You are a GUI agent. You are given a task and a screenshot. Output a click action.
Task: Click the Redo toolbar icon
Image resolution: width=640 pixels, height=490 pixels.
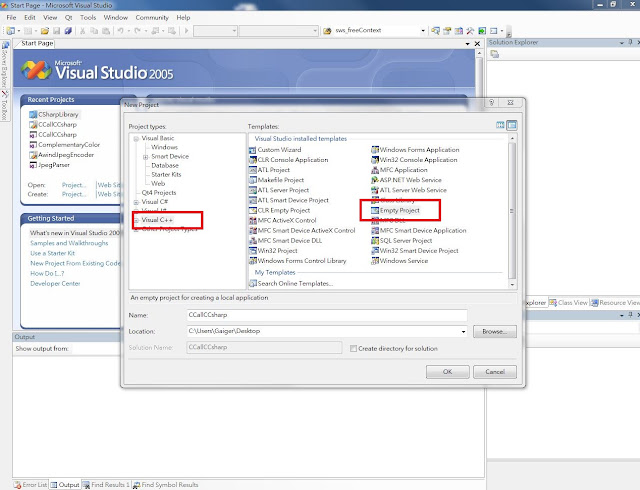138,31
